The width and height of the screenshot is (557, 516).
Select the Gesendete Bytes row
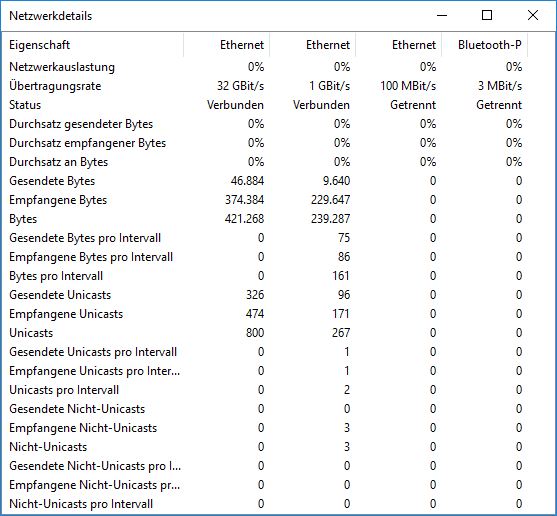coord(265,181)
